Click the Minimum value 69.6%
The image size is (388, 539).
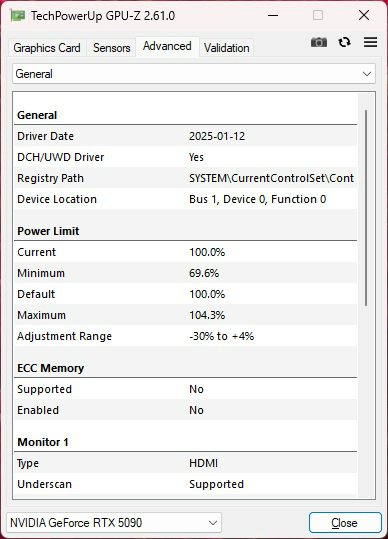(204, 273)
